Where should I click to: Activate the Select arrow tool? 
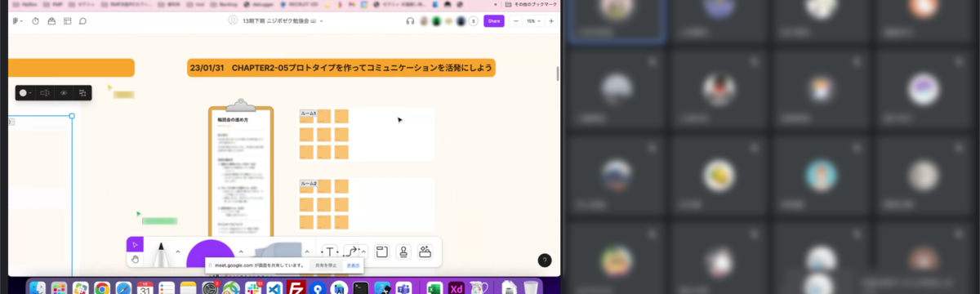pyautogui.click(x=136, y=244)
